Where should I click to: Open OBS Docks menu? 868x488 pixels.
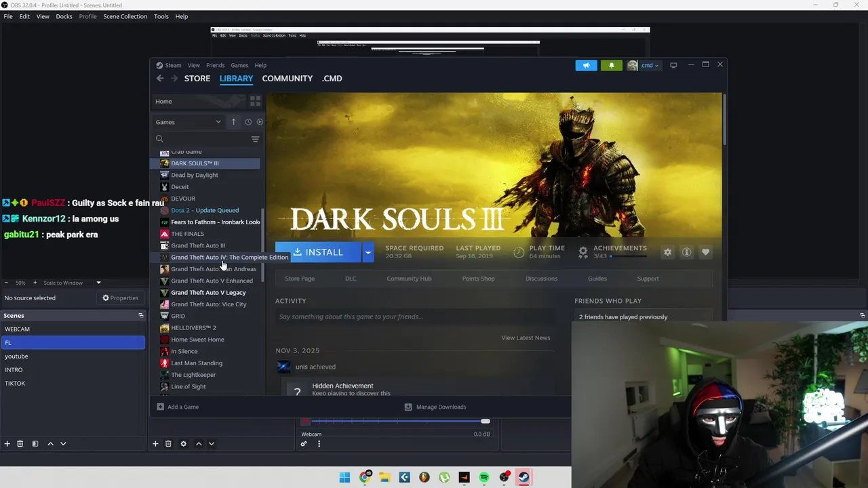(x=64, y=16)
